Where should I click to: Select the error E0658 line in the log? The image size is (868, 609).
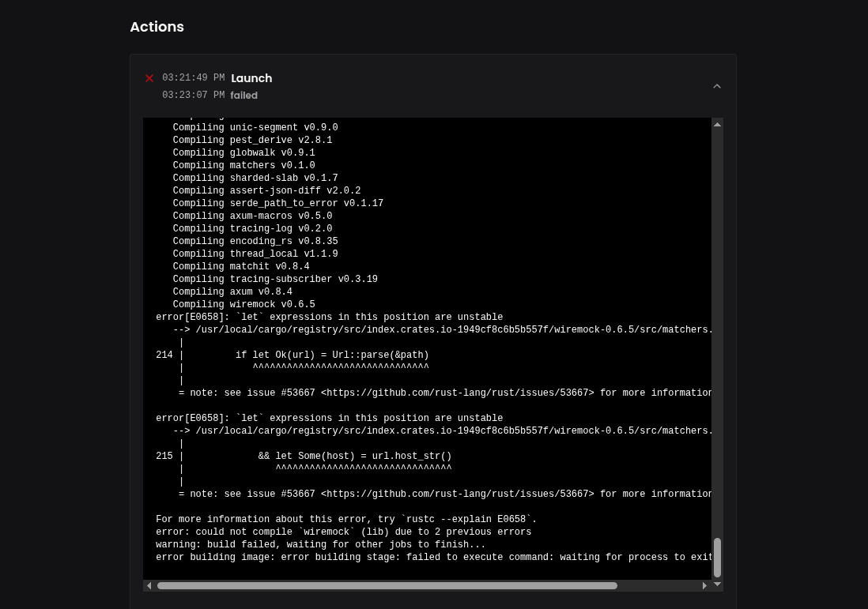[329, 318]
